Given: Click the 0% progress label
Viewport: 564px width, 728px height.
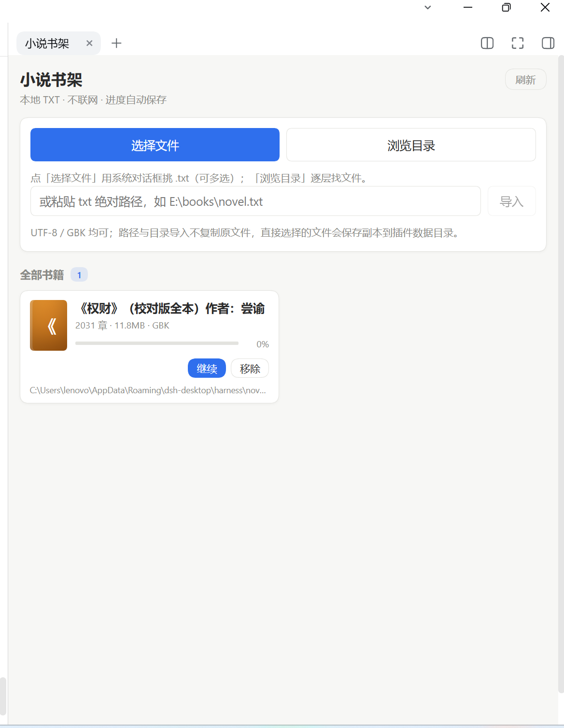Looking at the screenshot, I should click(263, 344).
